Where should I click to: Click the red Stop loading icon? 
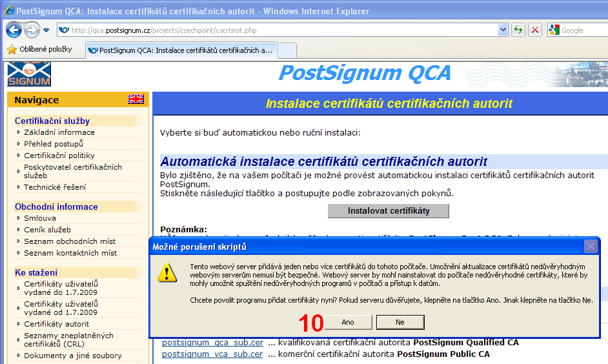[535, 30]
